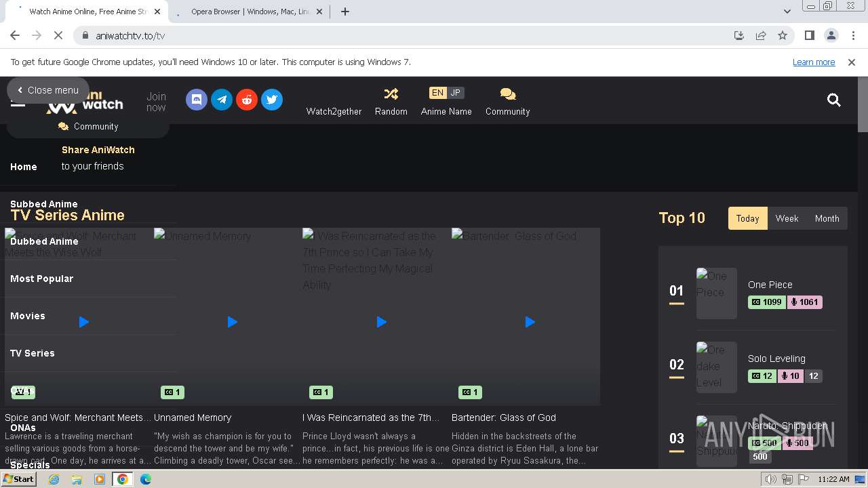Expand tab search dropdown
This screenshot has height=488, width=868.
[787, 11]
